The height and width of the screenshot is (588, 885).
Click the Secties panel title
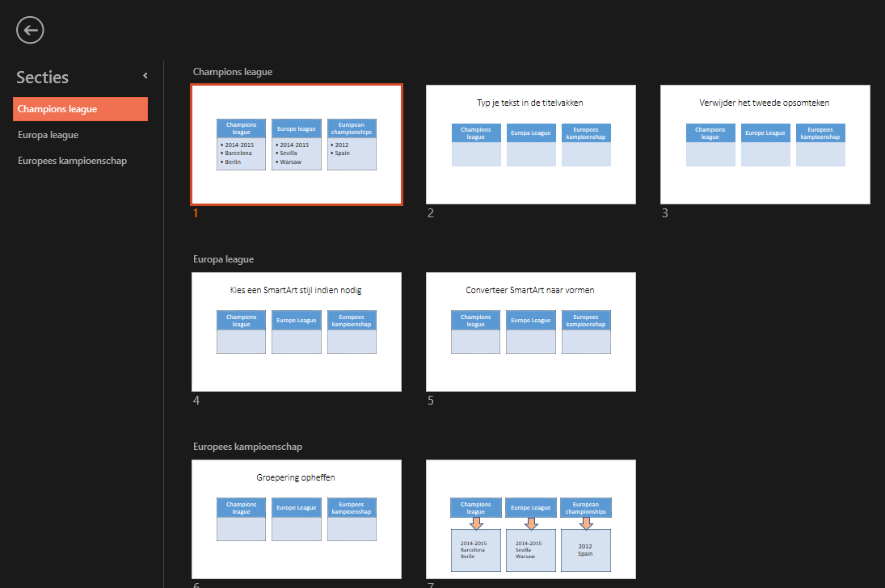[41, 77]
